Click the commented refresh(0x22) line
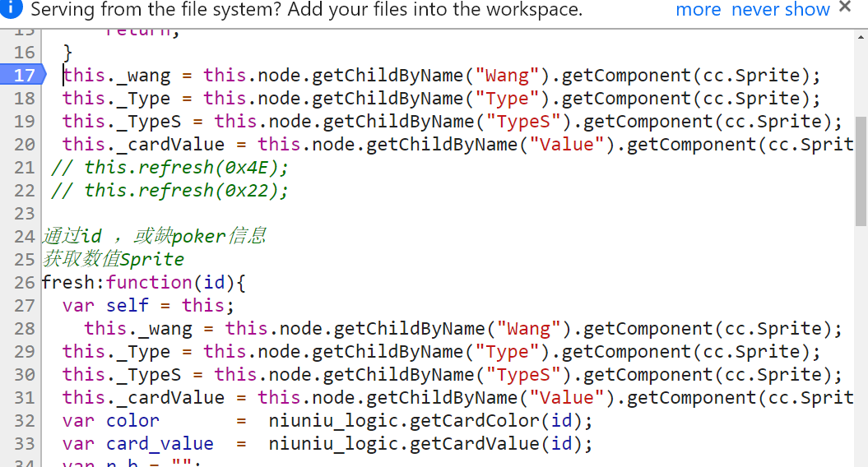This screenshot has width=868, height=467. (170, 190)
